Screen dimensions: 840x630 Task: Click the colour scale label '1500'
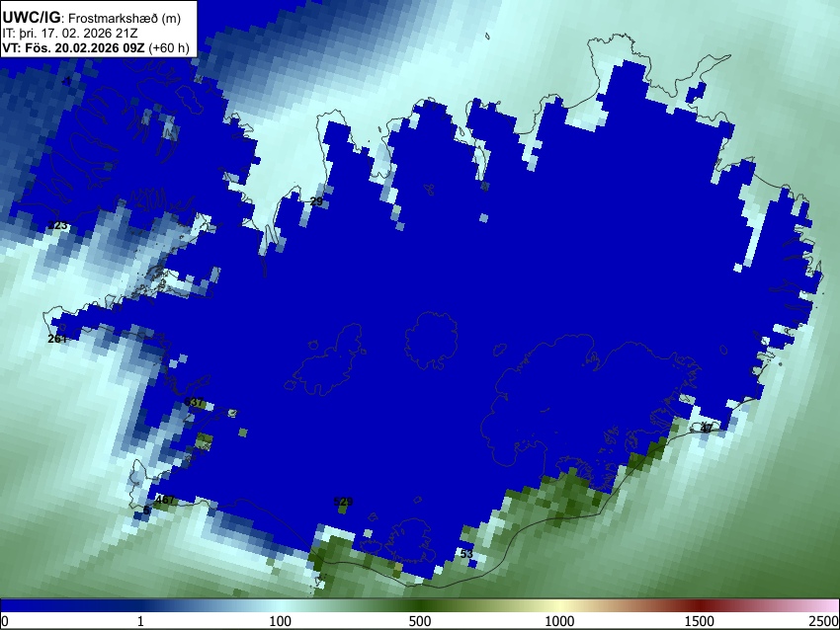coord(700,621)
